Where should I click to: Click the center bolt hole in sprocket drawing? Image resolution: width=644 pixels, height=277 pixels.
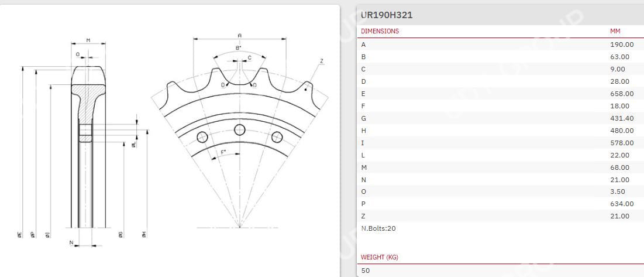point(239,129)
